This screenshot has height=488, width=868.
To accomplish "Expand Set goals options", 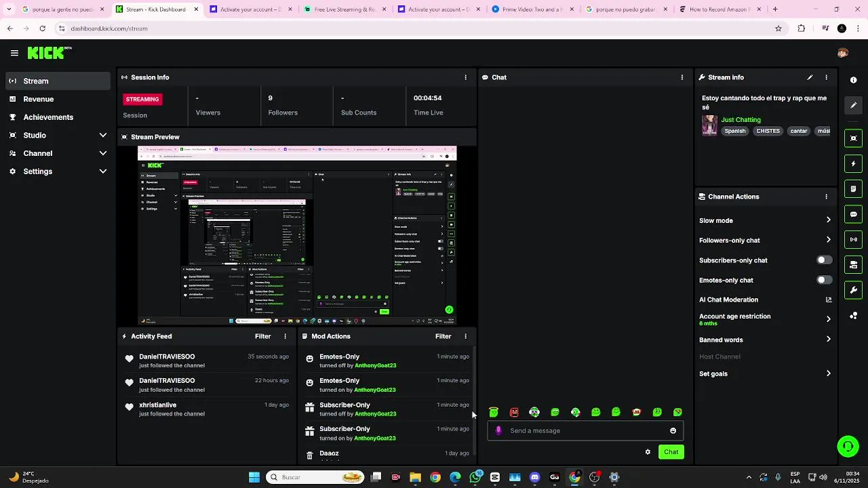I will coord(828,373).
